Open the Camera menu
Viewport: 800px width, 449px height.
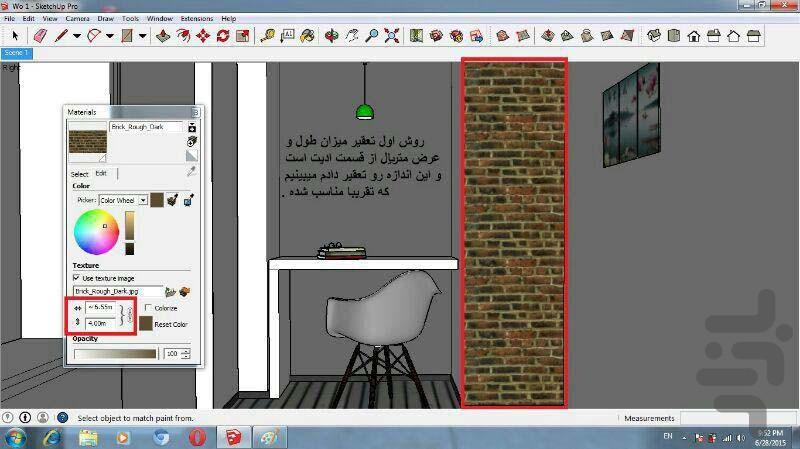coord(78,18)
